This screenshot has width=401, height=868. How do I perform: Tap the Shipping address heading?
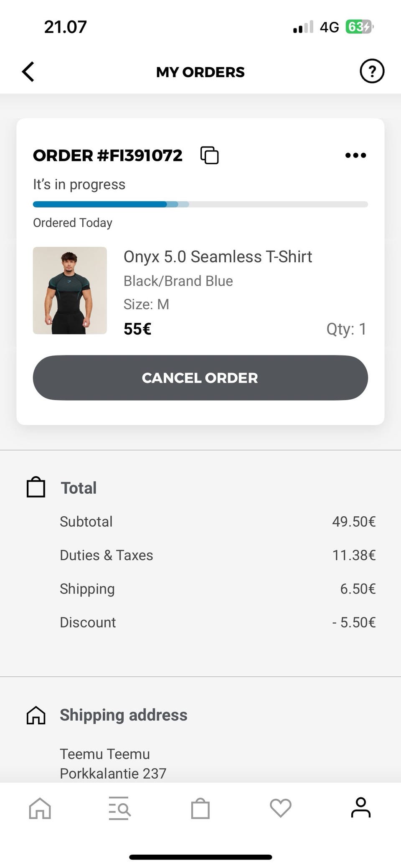(x=123, y=715)
